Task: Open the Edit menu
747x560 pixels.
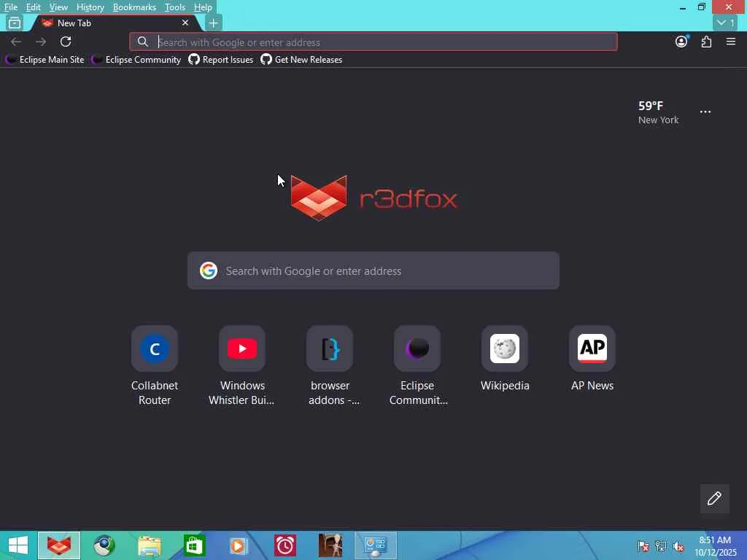Action: 33,7
